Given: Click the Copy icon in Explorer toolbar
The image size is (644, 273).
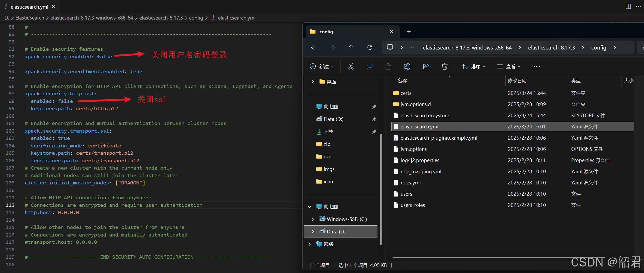Looking at the screenshot, I should pyautogui.click(x=370, y=66).
